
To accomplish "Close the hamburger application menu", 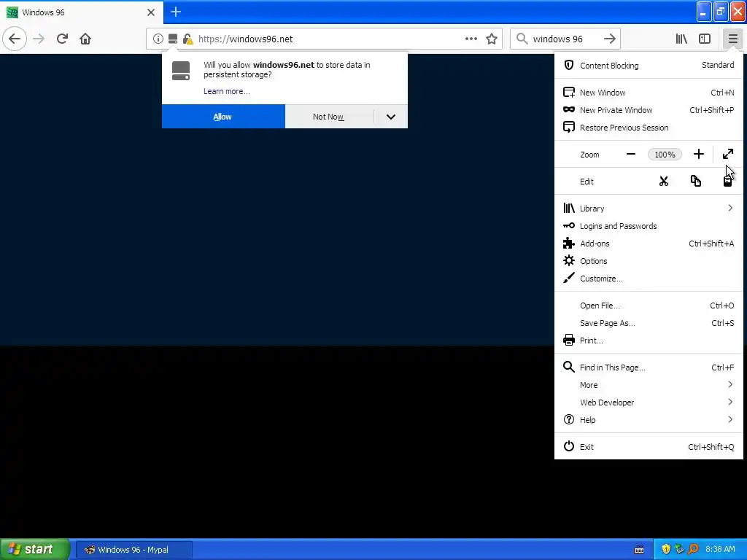I will (x=732, y=39).
